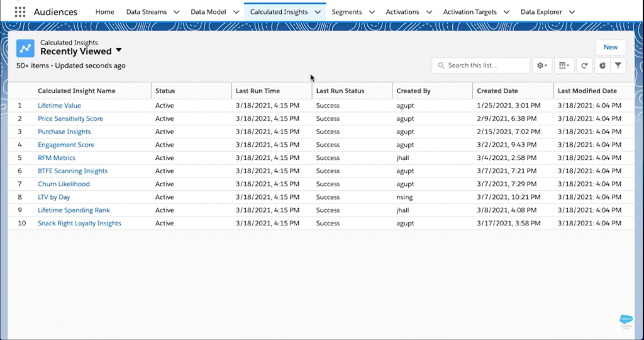Open list view controls gear
This screenshot has height=340, width=644.
point(542,65)
